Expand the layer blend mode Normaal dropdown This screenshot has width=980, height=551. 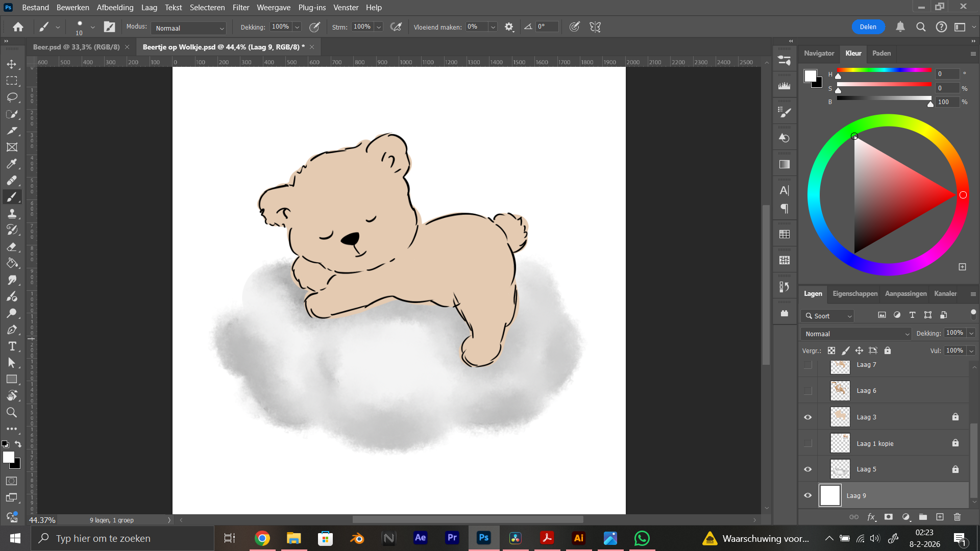click(856, 334)
